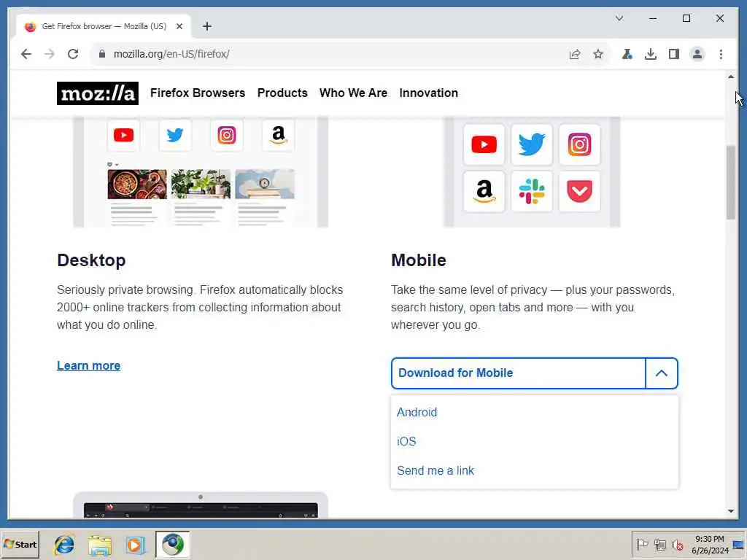Viewport: 747px width, 560px height.
Task: Open Firefox Browsers nav menu
Action: [x=198, y=93]
